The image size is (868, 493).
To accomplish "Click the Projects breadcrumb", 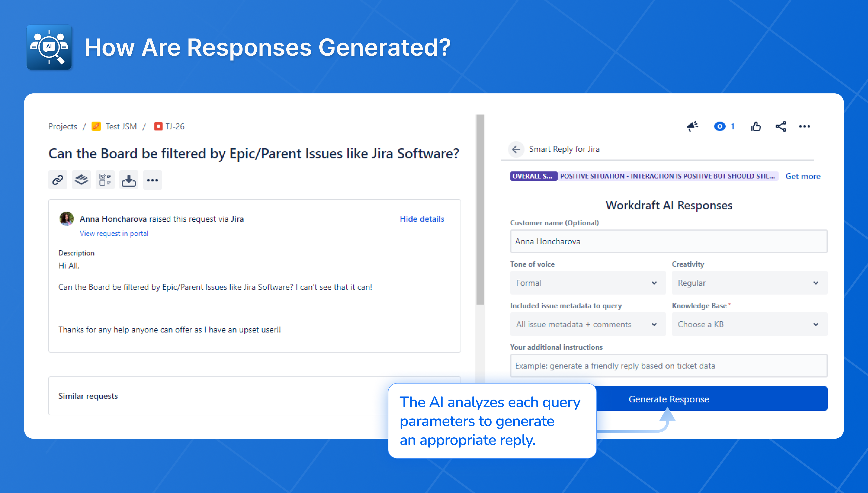I will point(63,127).
